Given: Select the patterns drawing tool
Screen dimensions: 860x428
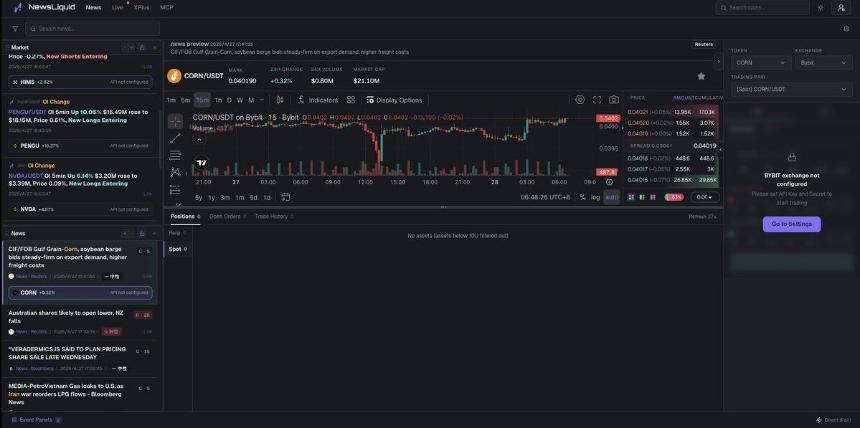Looking at the screenshot, I should [175, 172].
